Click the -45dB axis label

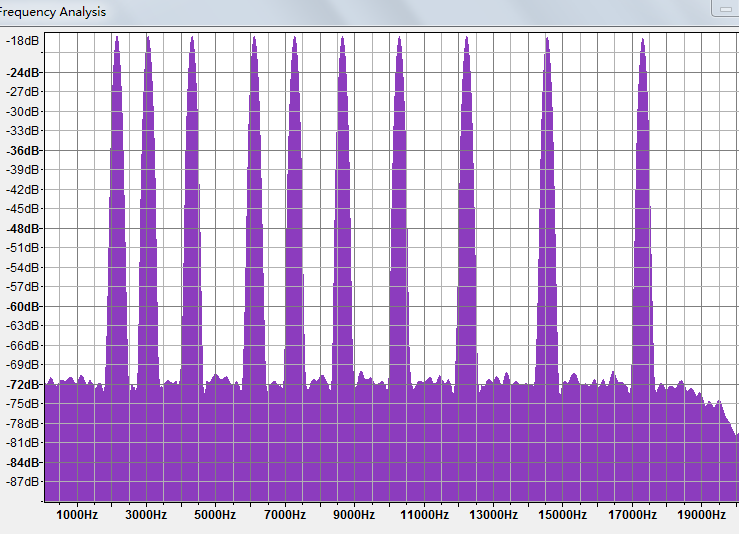click(22, 208)
